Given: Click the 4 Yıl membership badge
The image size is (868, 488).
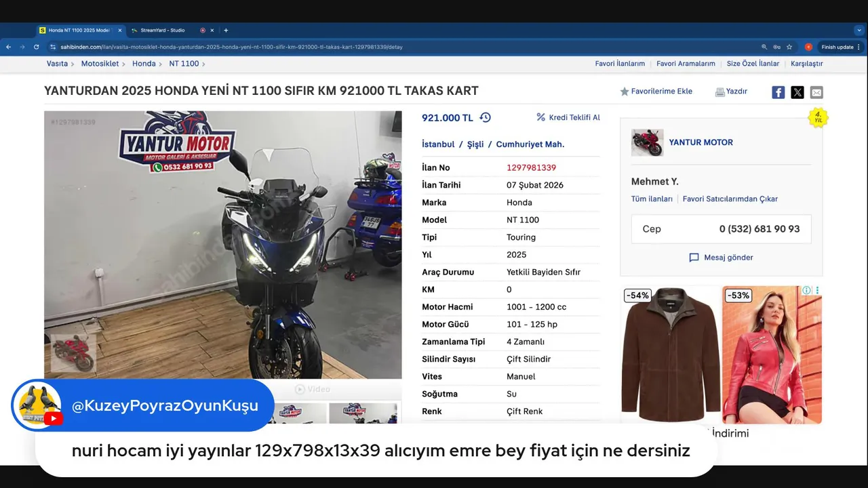Looking at the screenshot, I should [x=818, y=117].
